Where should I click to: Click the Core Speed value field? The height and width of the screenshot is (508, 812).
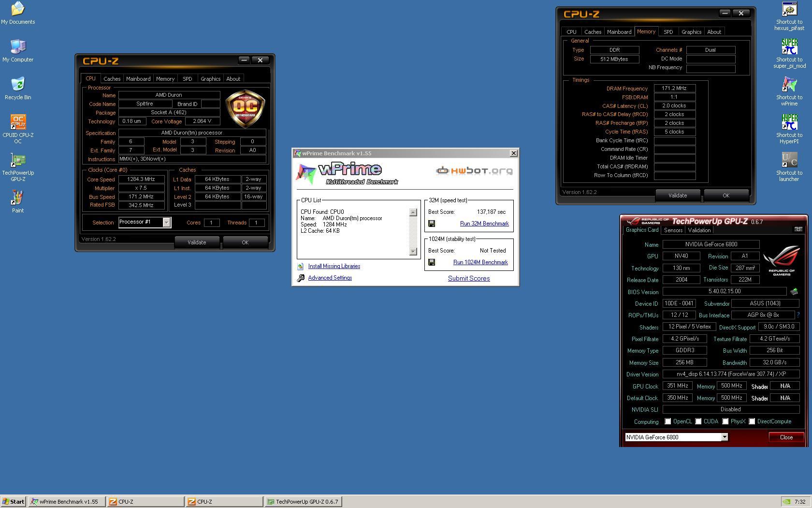[x=141, y=179]
